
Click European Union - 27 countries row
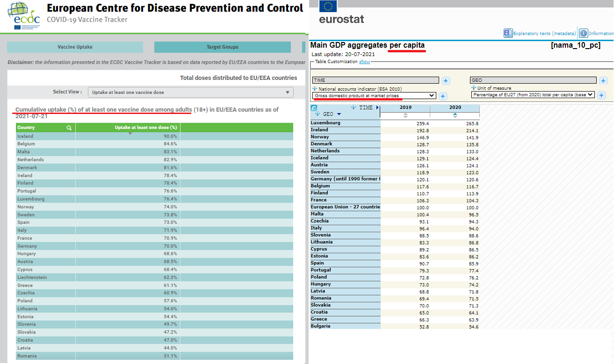click(x=345, y=207)
